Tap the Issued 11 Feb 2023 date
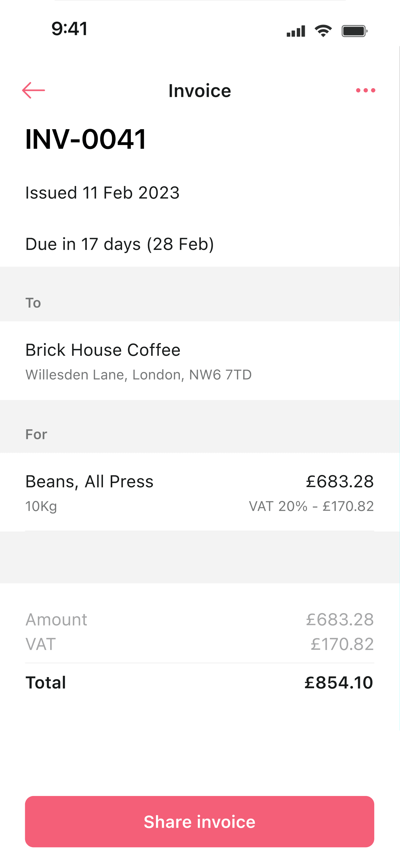The width and height of the screenshot is (400, 868). (102, 193)
